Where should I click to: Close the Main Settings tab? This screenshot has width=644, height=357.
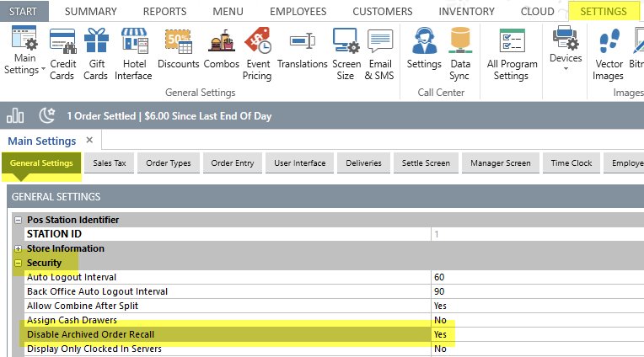pos(89,140)
